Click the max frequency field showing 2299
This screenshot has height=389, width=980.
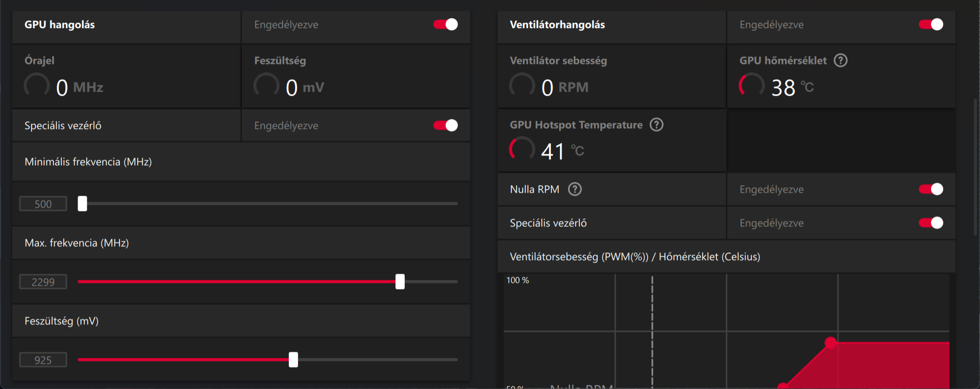[x=43, y=282]
